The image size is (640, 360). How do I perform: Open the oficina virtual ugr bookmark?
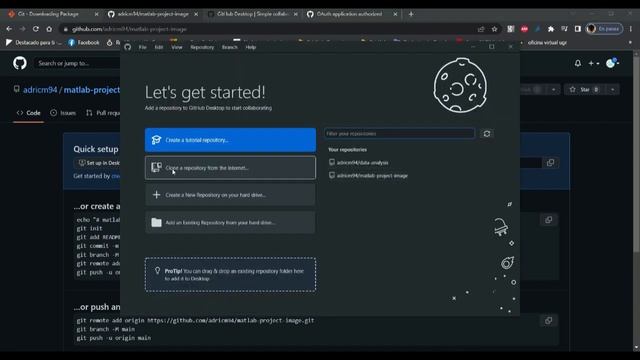547,42
